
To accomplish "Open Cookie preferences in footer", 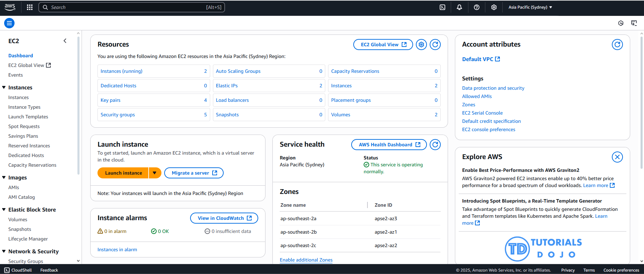I will (621, 270).
